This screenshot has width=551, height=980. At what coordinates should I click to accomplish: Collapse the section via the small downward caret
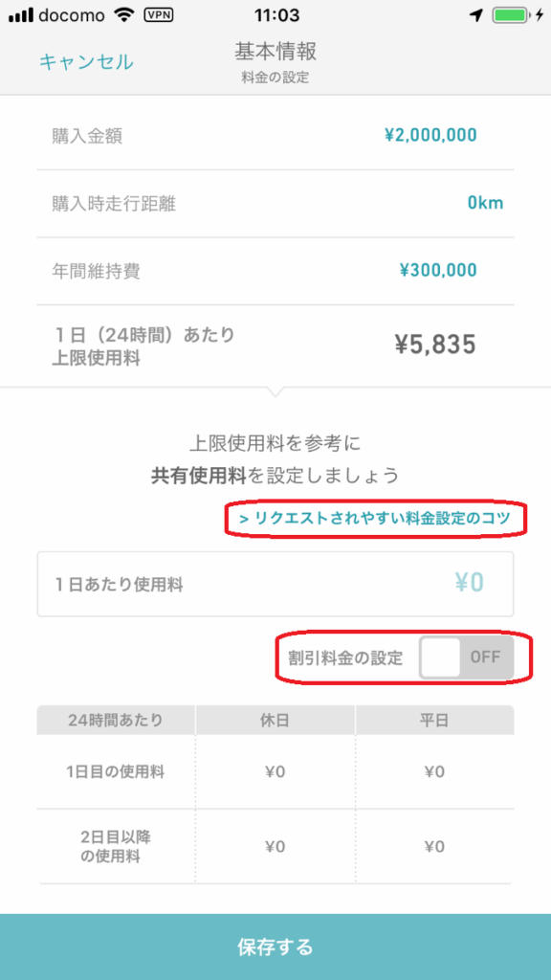pos(275,391)
